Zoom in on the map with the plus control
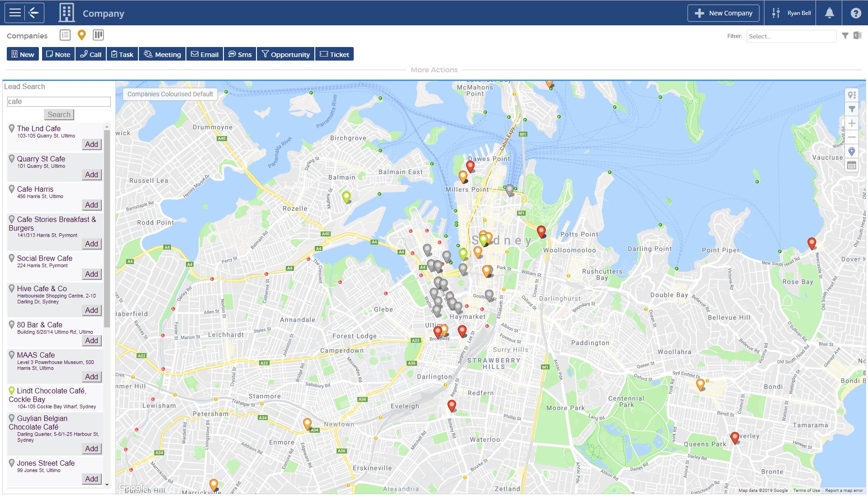The width and height of the screenshot is (868, 496). tap(852, 123)
